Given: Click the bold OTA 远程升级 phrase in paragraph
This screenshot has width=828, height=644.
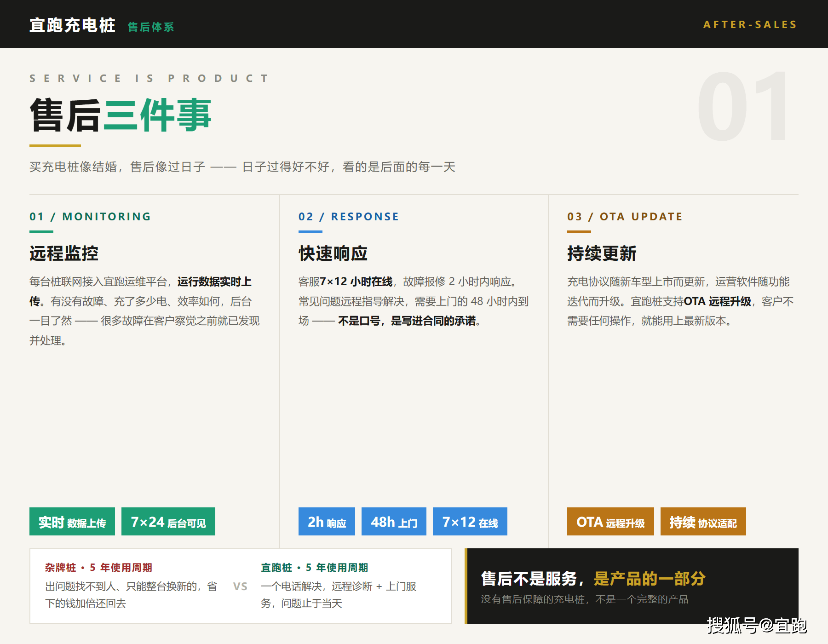Looking at the screenshot, I should click(718, 301).
